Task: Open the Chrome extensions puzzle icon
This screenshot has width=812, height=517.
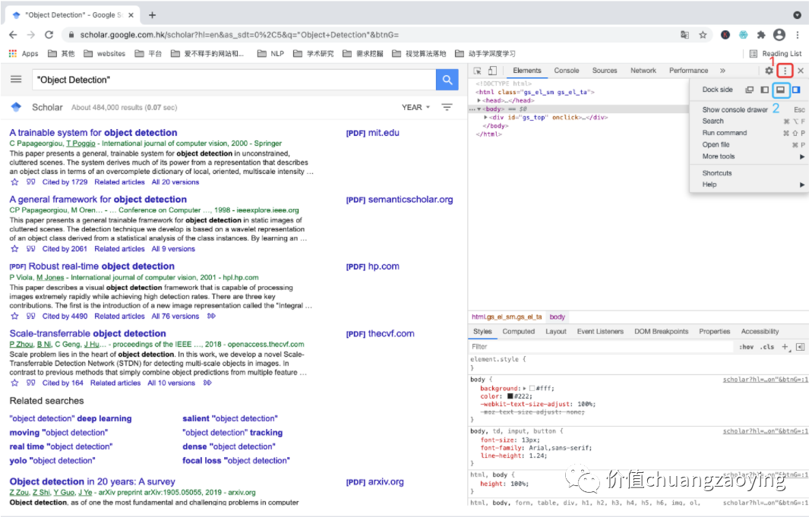Action: click(x=761, y=35)
